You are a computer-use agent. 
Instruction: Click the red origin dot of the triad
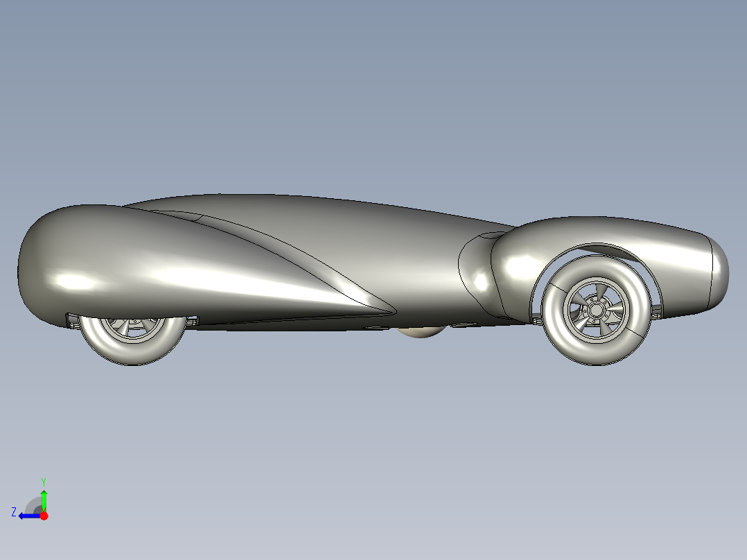point(44,516)
